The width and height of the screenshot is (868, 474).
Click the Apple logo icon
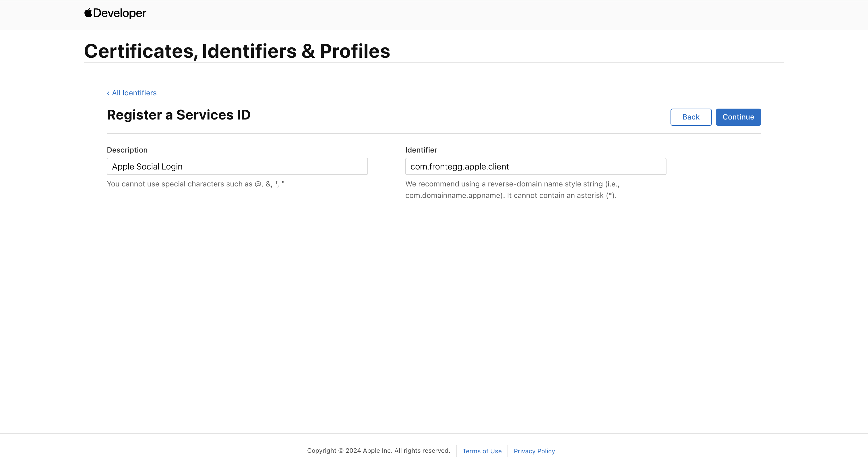pyautogui.click(x=88, y=13)
